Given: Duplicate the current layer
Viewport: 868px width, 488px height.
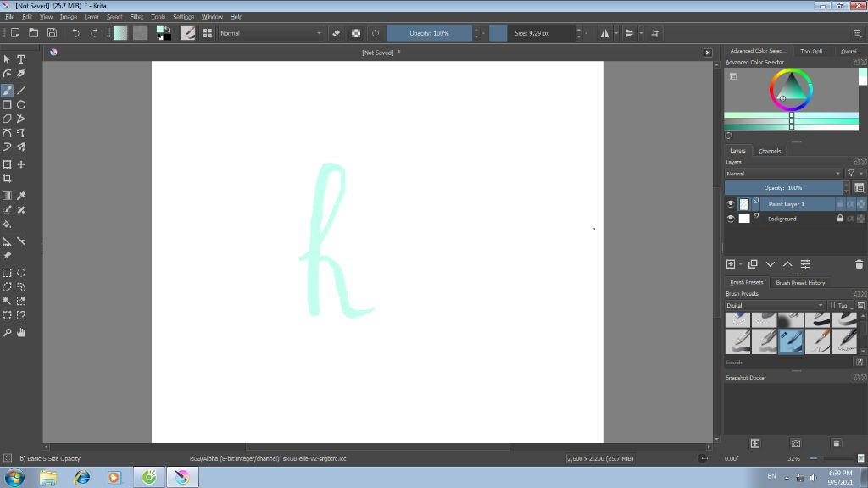Looking at the screenshot, I should pos(753,264).
